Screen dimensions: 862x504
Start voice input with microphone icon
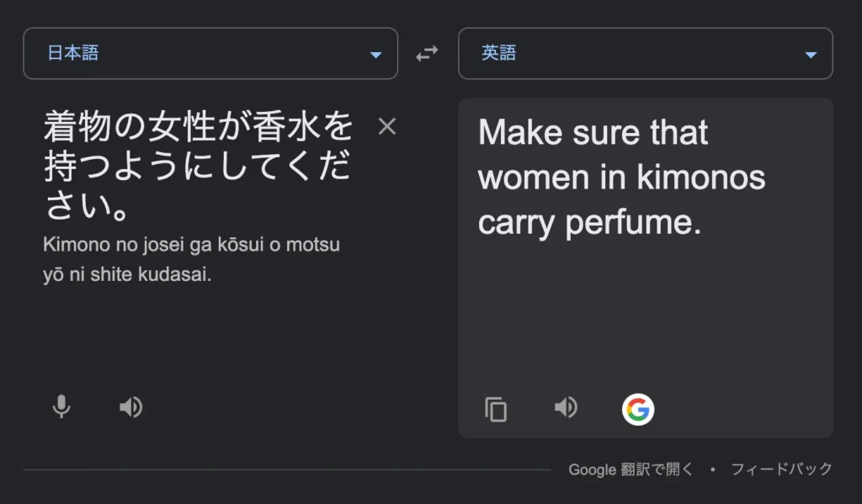pos(61,407)
